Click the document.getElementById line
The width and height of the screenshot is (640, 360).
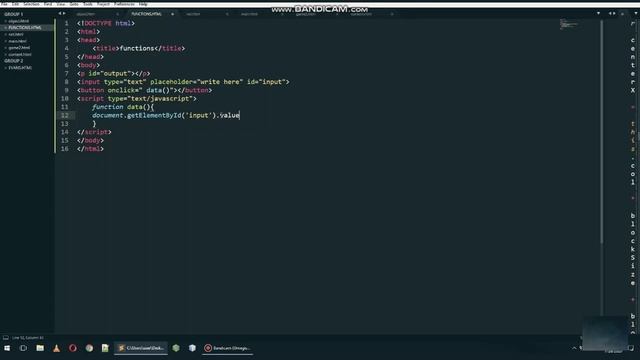166,116
